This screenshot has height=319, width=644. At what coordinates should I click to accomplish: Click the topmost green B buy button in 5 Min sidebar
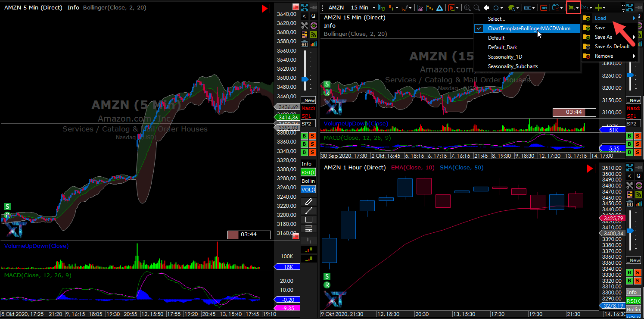point(304,136)
